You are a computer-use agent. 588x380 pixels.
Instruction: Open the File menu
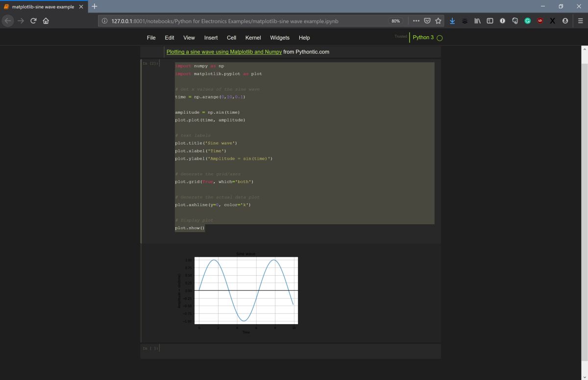click(151, 38)
